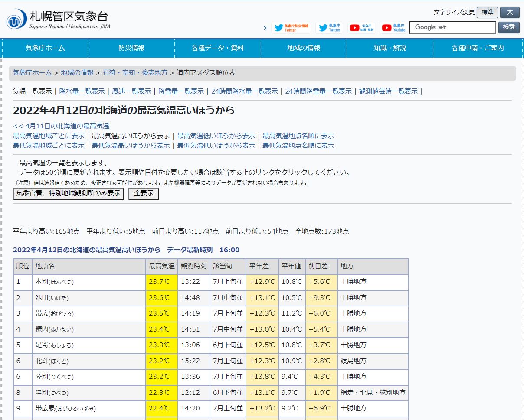Viewport: 524px width, 420px height.
Task: Open the 気象庁 YouTube channel icon
Action: click(393, 28)
